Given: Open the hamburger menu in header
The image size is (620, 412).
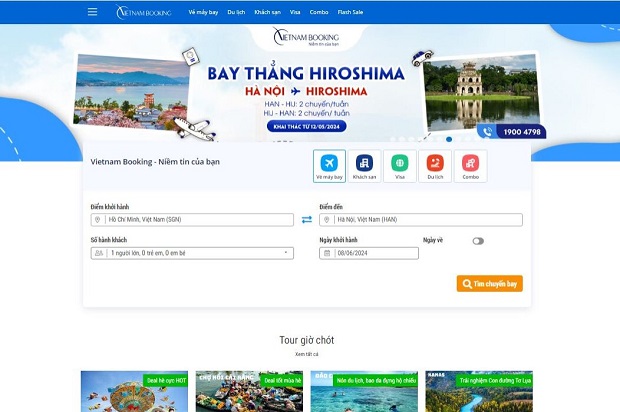Looking at the screenshot, I should pos(92,12).
